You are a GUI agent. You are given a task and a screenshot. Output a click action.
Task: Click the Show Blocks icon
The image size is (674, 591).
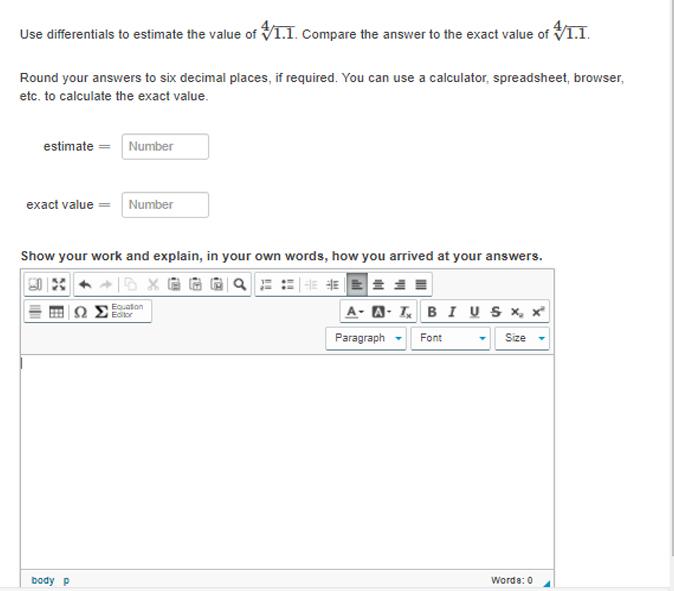(x=35, y=285)
